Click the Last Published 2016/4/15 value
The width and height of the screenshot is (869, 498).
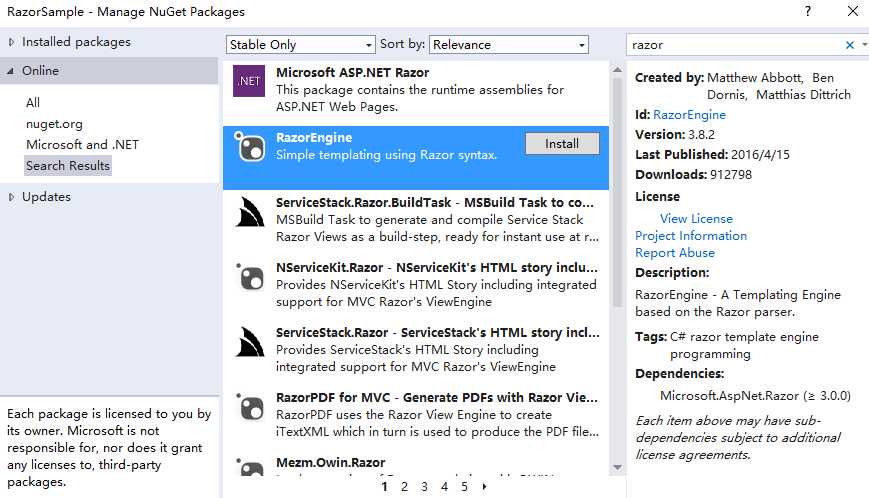coord(760,155)
